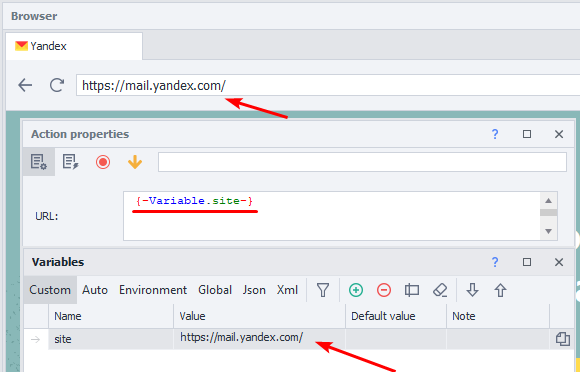The height and width of the screenshot is (372, 580).
Task: Switch to the Auto variables tab
Action: (x=95, y=290)
